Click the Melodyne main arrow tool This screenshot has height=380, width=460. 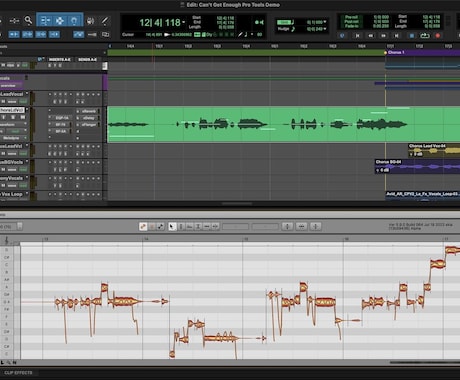tap(172, 227)
